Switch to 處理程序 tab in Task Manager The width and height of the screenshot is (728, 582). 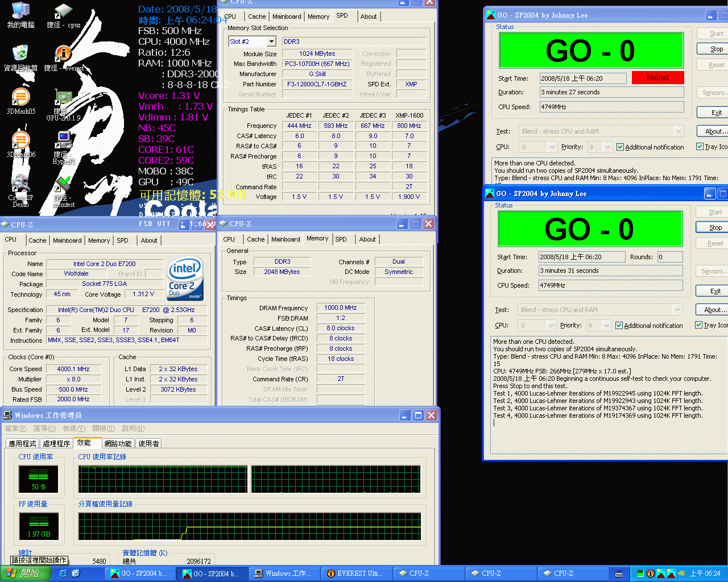point(56,443)
